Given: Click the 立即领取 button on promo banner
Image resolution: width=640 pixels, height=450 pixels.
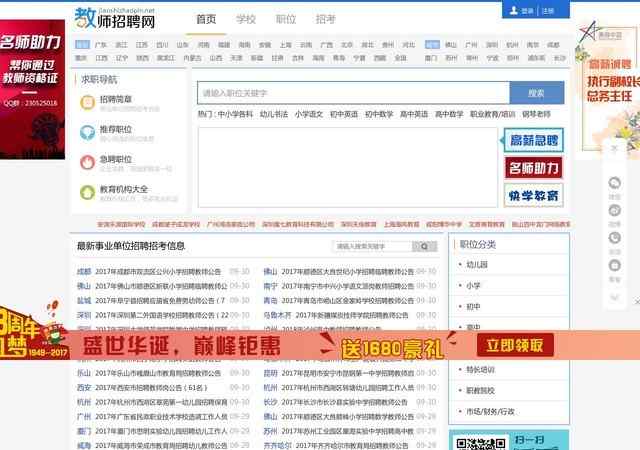Looking at the screenshot, I should click(515, 345).
